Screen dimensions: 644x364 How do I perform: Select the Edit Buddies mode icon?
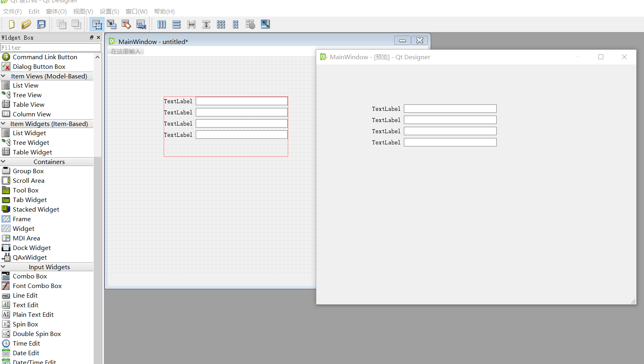[x=126, y=24]
